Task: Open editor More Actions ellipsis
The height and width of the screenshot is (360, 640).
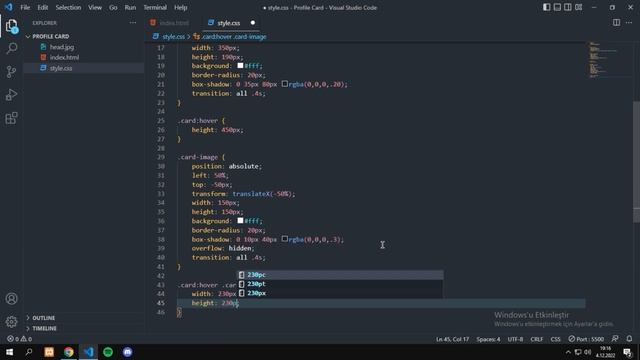Action: pos(629,22)
